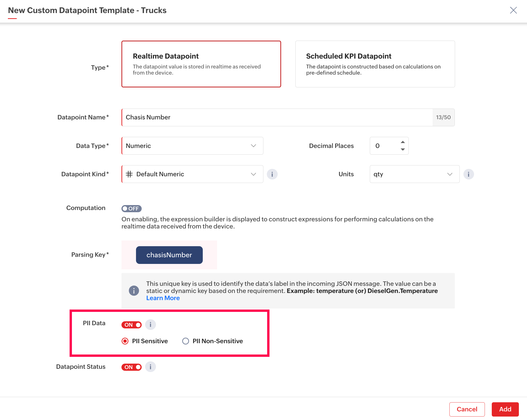Open the Units qty dropdown
The height and width of the screenshot is (420, 527).
(414, 174)
